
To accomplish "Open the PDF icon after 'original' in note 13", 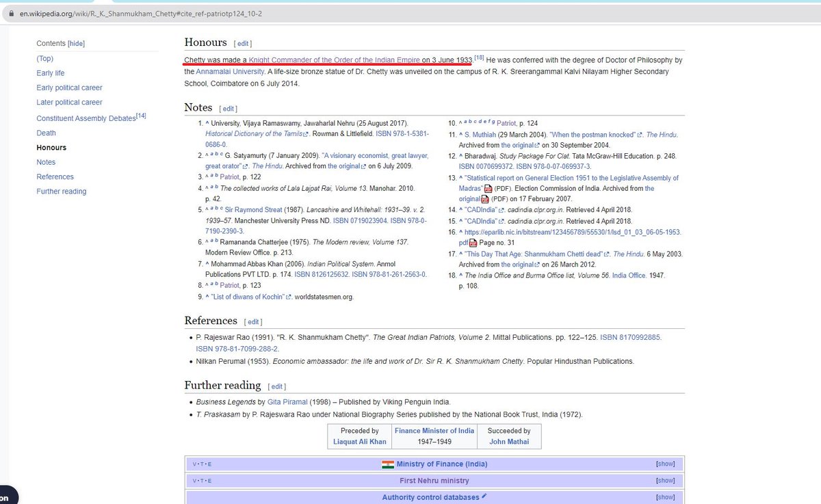I will [x=484, y=199].
